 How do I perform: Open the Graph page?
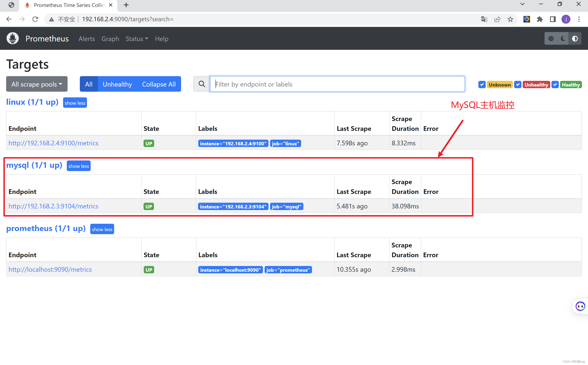click(x=110, y=39)
